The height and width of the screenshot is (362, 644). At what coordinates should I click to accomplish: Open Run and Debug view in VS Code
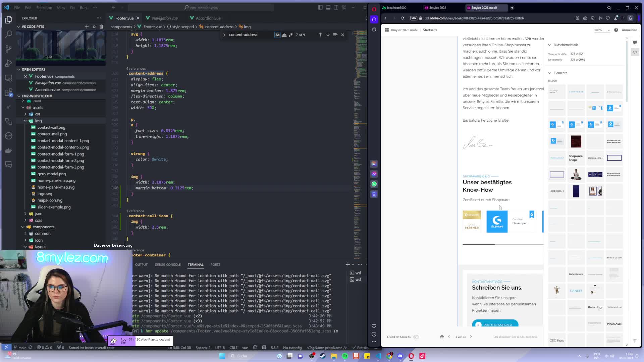9,63
